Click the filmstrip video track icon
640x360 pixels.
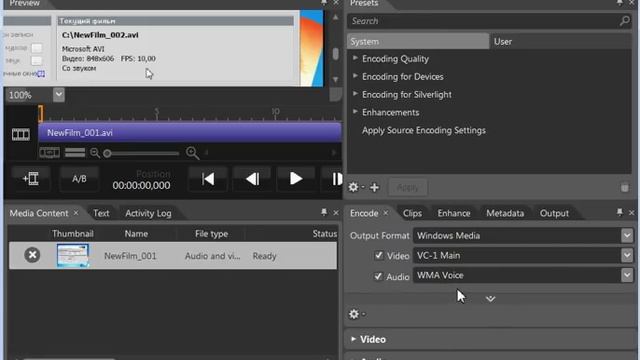(x=20, y=134)
